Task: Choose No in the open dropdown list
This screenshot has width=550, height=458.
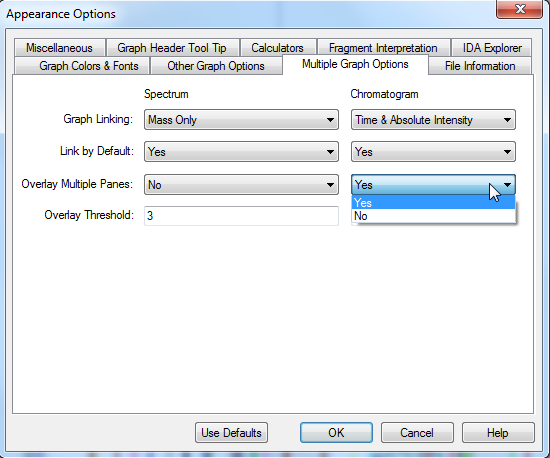Action: tap(433, 216)
